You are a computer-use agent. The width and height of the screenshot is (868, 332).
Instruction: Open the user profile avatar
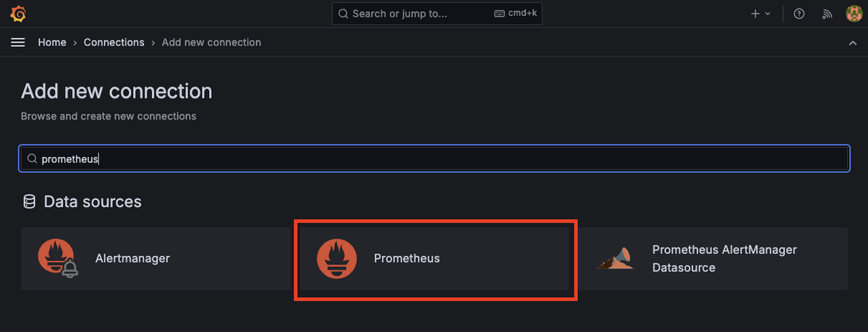[854, 14]
